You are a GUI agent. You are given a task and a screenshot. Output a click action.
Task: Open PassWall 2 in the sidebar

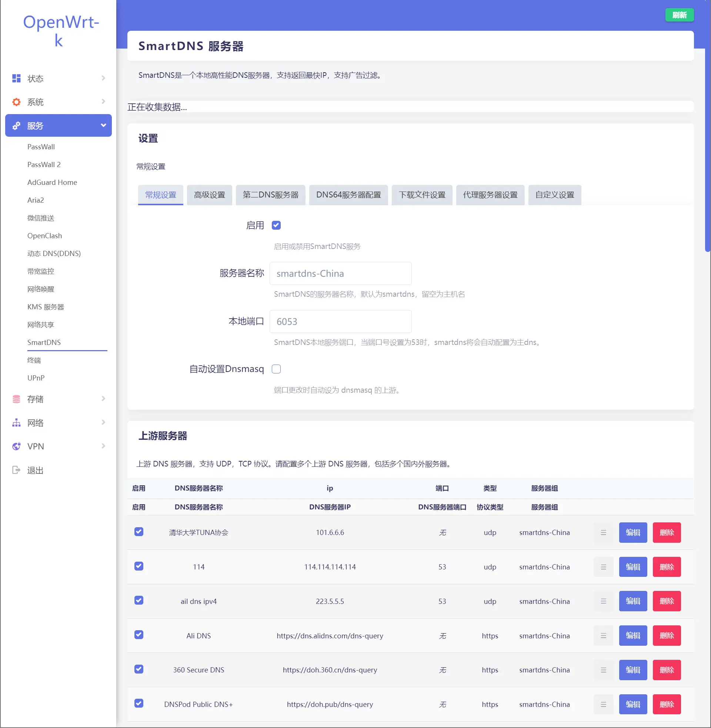(x=44, y=165)
